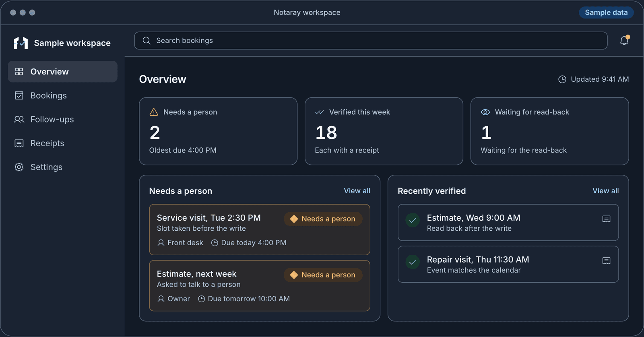Click Due today 4:00 PM text
The height and width of the screenshot is (337, 644).
(x=254, y=243)
